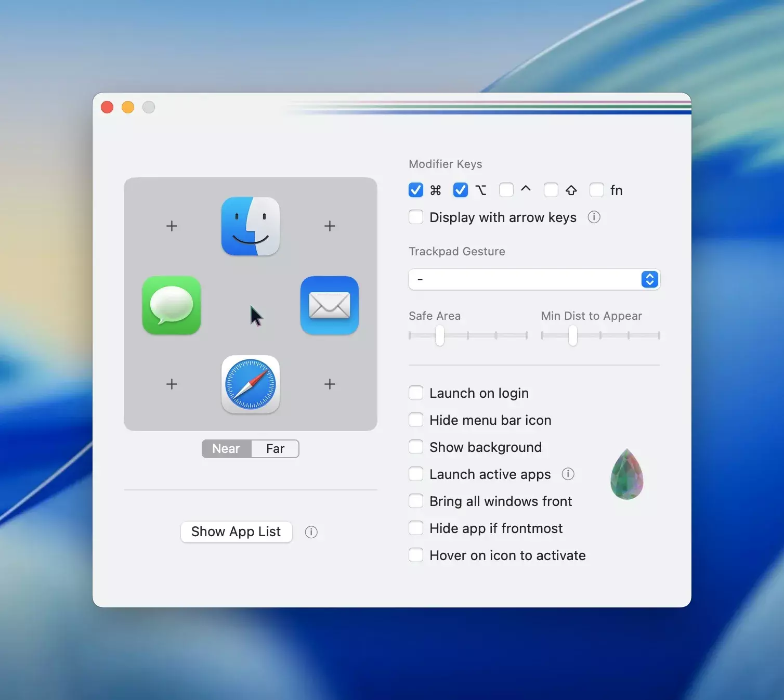Screen dimensions: 784x700
Task: Click the Safe Area slider handle
Action: point(440,335)
